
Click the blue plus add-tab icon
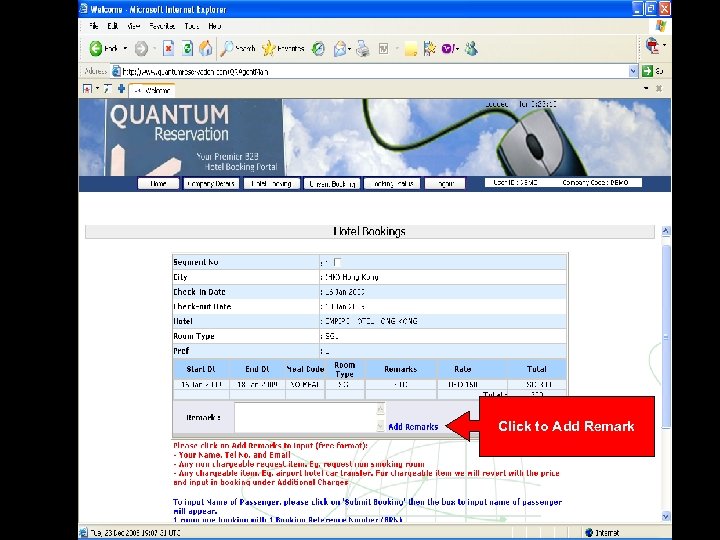coord(121,89)
